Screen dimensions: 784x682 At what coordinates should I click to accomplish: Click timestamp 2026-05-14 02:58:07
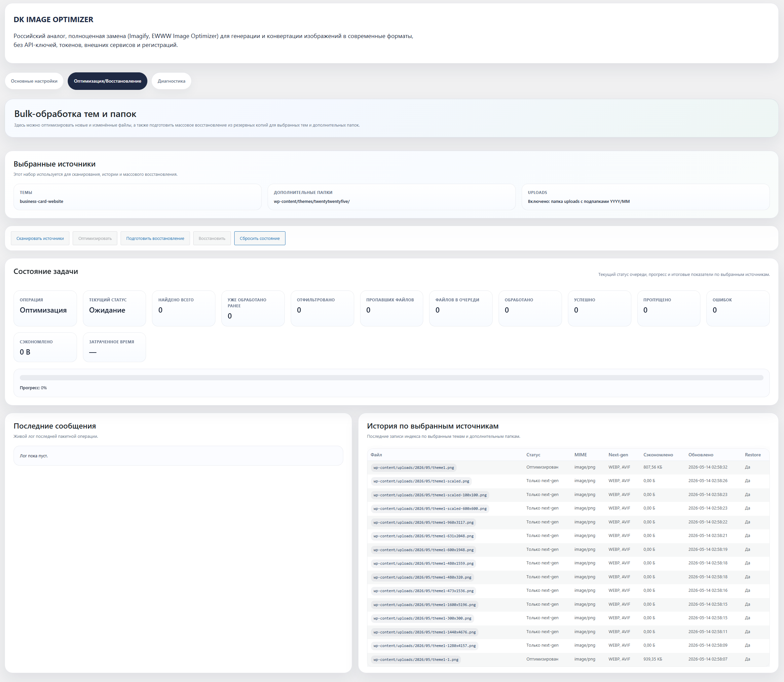tap(708, 659)
